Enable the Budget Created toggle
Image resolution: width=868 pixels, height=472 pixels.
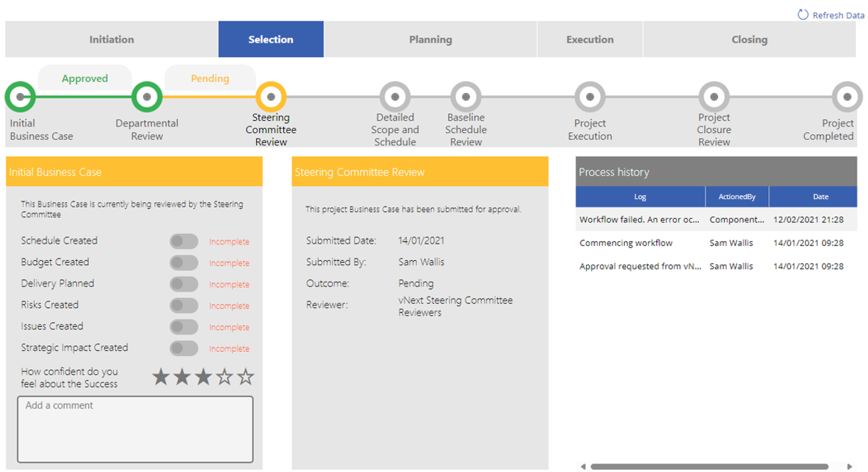pyautogui.click(x=184, y=262)
